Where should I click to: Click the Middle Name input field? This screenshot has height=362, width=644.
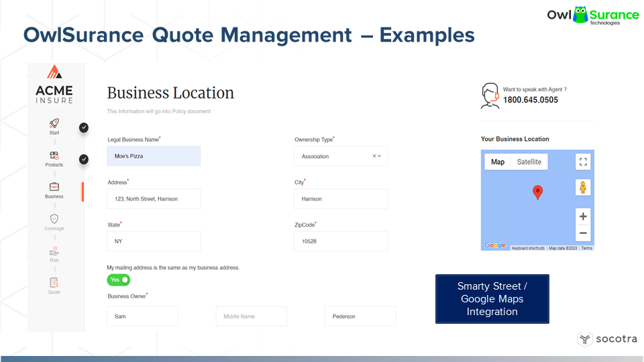pos(252,316)
